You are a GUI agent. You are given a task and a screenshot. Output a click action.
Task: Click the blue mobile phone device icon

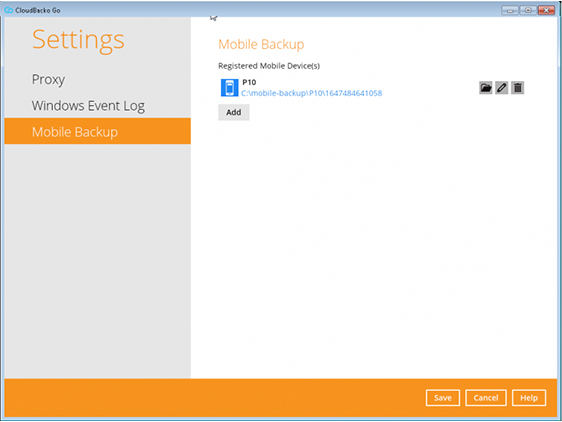click(x=229, y=88)
